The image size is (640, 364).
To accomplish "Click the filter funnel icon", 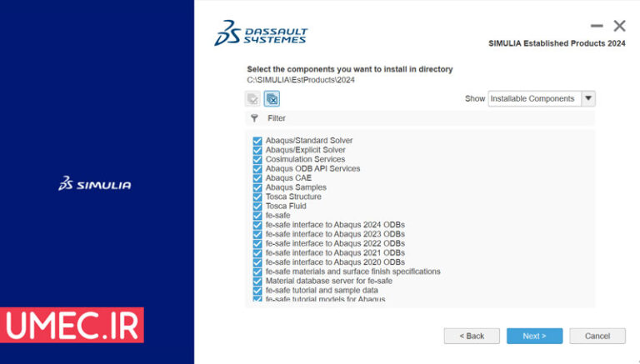I will coord(254,118).
